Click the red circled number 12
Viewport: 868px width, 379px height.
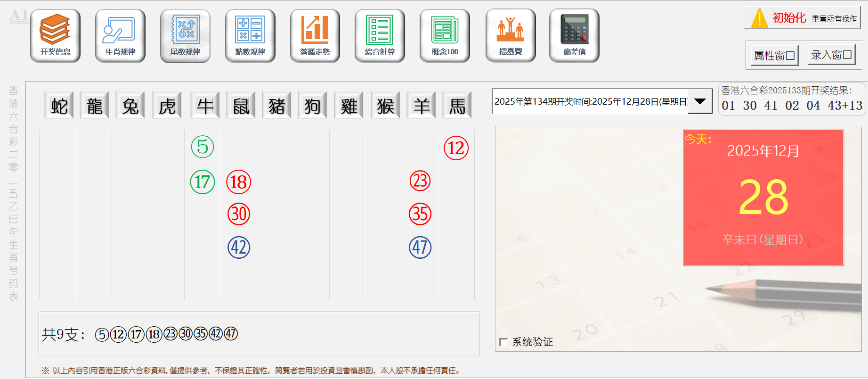(x=456, y=148)
